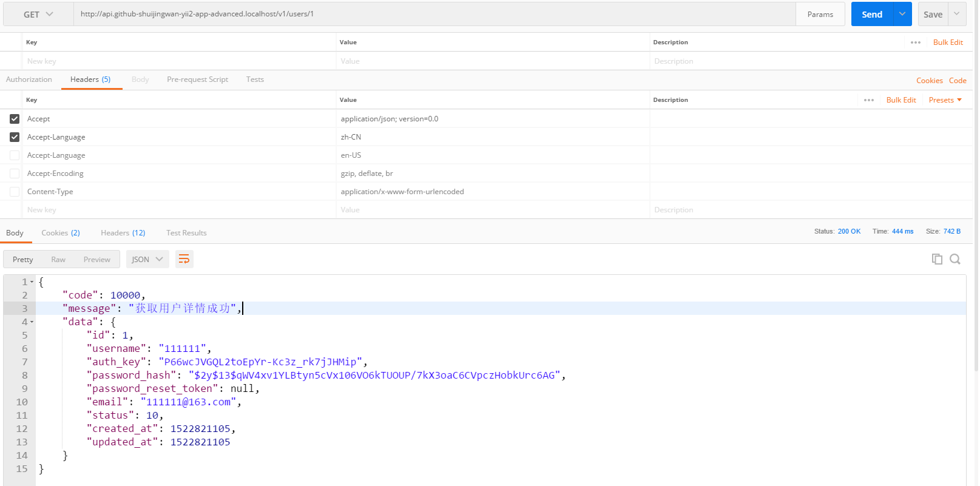Switch to the Pre-request Script tab
Image resolution: width=980 pixels, height=486 pixels.
197,79
